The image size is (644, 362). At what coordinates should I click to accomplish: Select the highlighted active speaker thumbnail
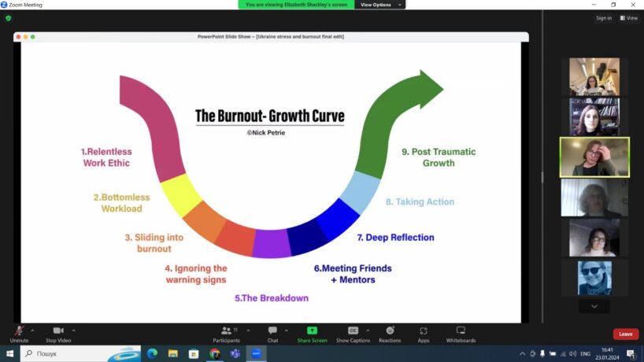(594, 157)
